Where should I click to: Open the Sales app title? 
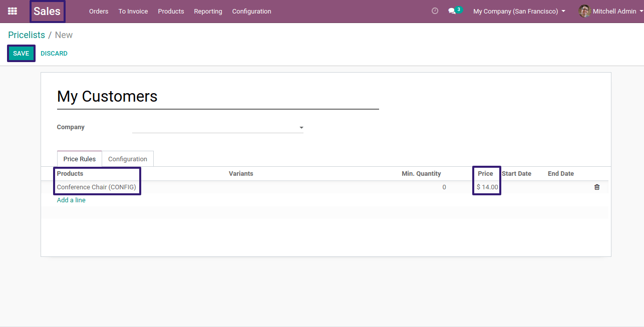coord(47,11)
